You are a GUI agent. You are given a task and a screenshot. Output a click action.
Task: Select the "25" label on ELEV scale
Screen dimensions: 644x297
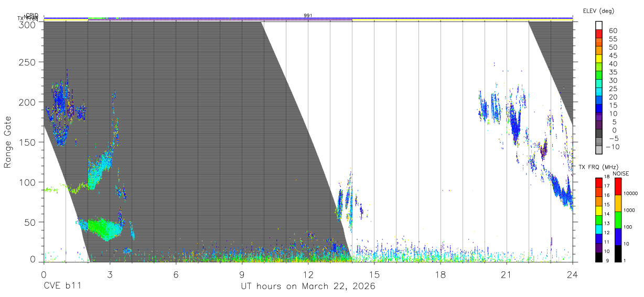tap(612, 89)
